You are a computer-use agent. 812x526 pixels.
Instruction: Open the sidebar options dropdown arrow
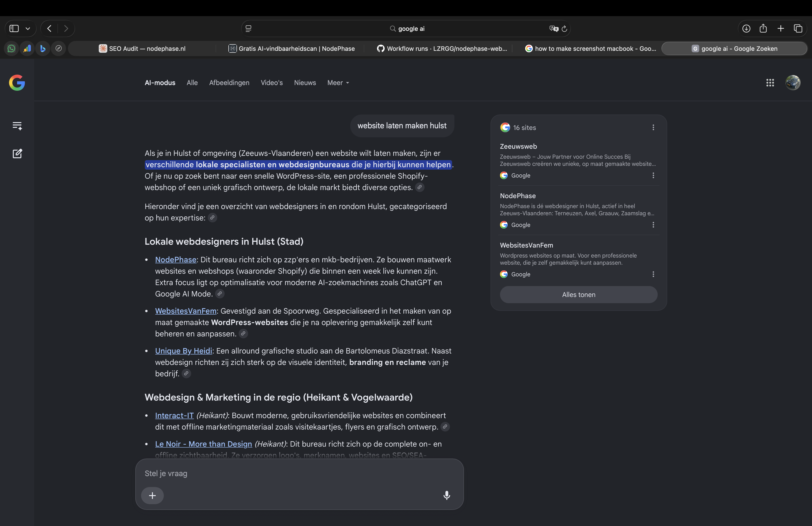click(28, 29)
